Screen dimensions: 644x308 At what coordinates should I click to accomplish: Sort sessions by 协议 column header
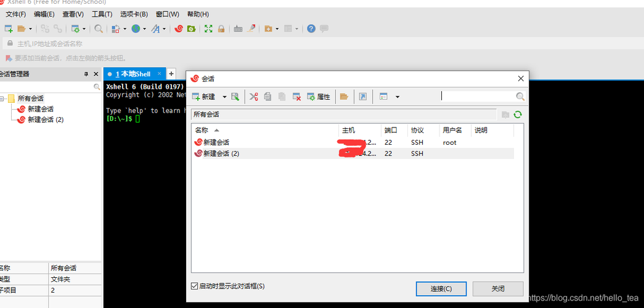(x=423, y=130)
